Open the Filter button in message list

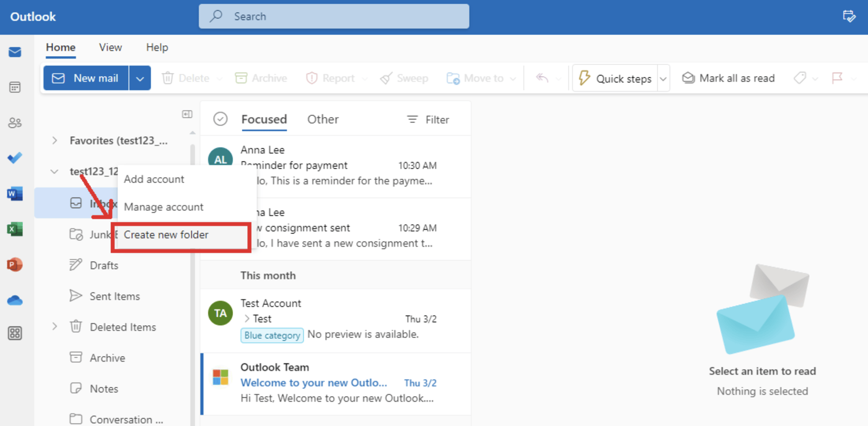coord(428,120)
